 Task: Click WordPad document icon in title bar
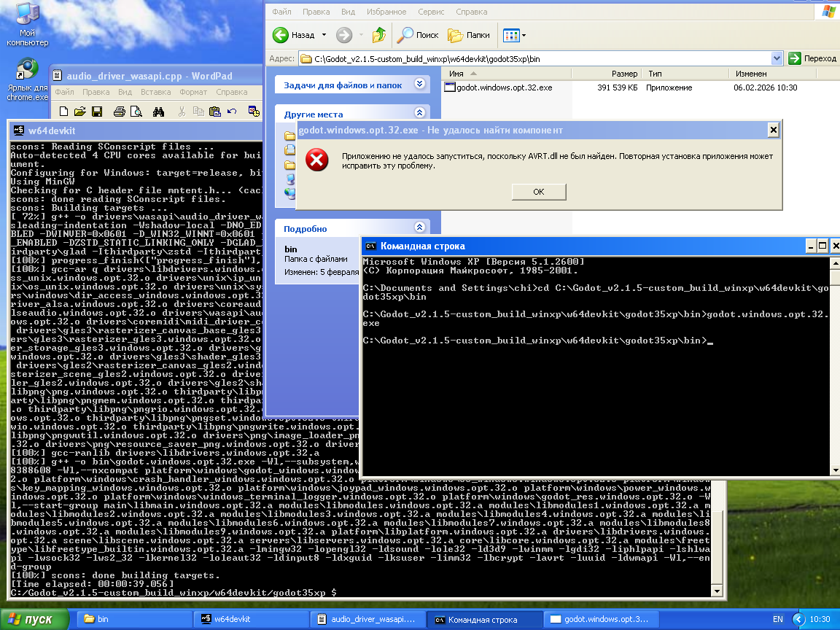tap(57, 76)
